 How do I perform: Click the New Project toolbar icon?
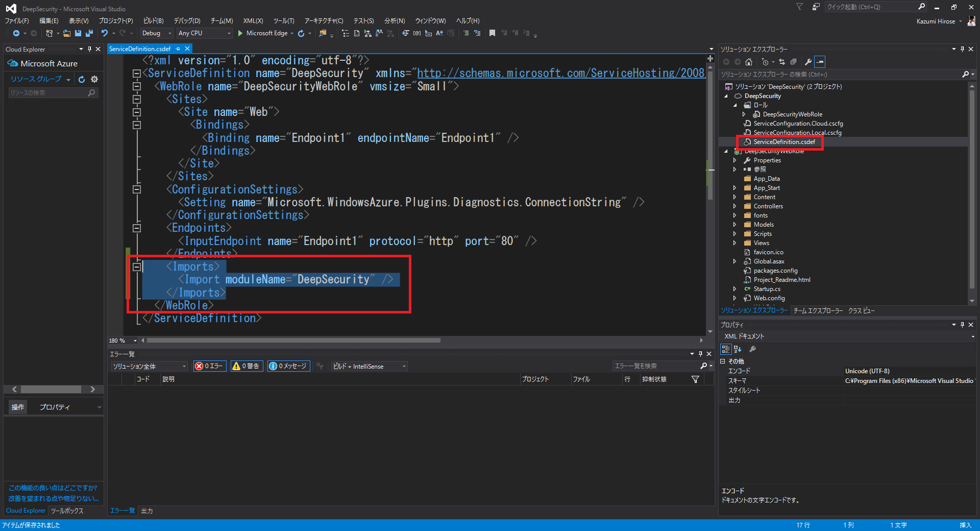point(49,33)
